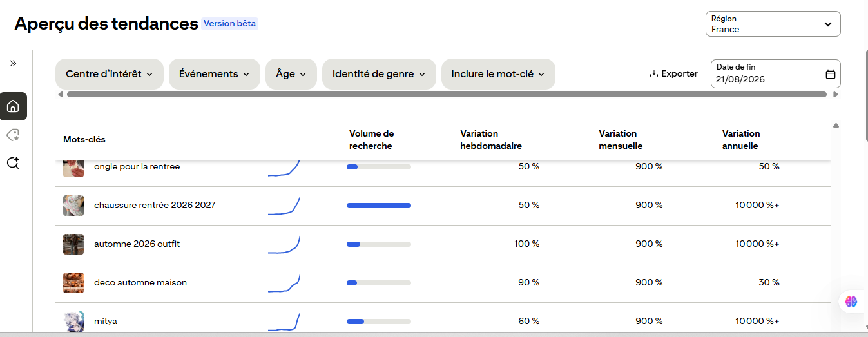The height and width of the screenshot is (337, 868).
Task: Click the Exporter button
Action: click(x=673, y=74)
